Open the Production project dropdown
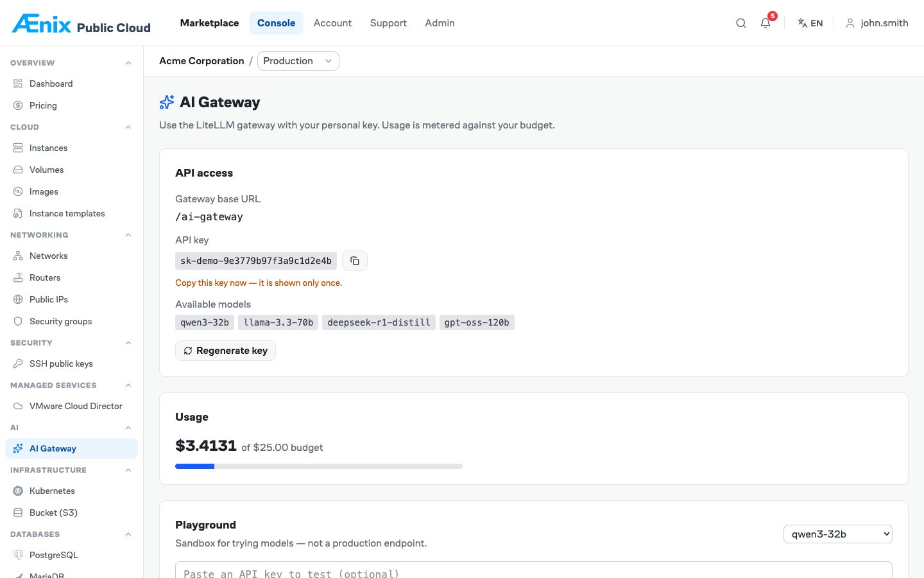The image size is (924, 578). pos(298,61)
